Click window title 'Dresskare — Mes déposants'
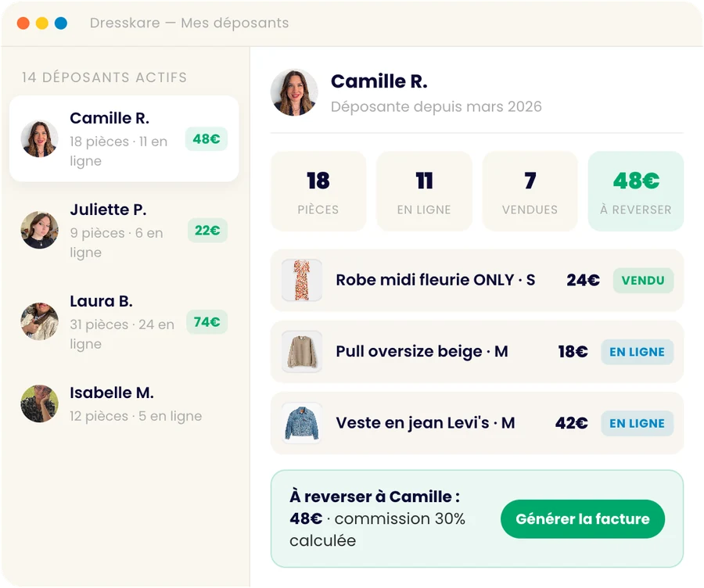 pos(189,23)
